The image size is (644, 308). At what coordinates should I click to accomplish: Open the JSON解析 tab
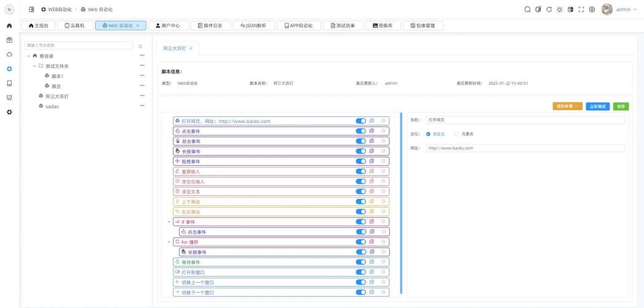click(253, 25)
